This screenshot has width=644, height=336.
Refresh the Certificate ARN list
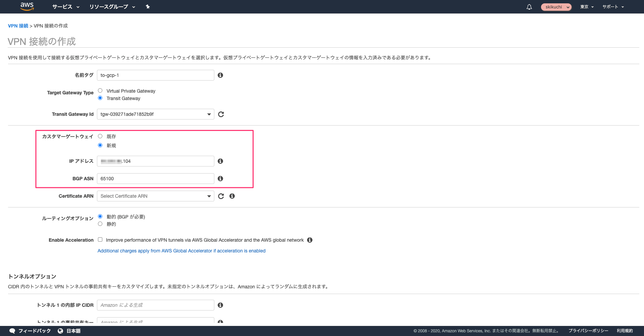tap(221, 196)
